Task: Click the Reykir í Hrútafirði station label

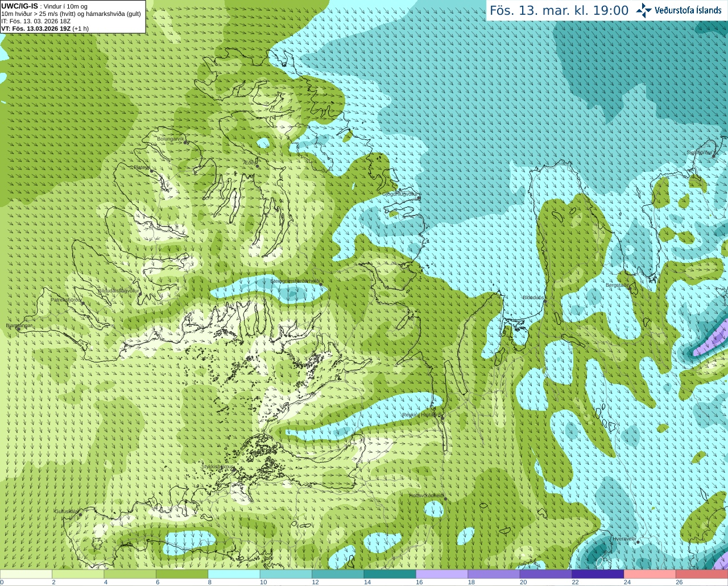Action: (x=421, y=415)
